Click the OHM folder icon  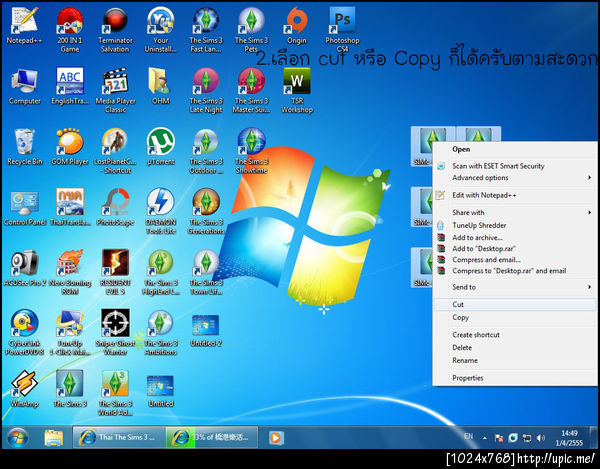(x=161, y=86)
